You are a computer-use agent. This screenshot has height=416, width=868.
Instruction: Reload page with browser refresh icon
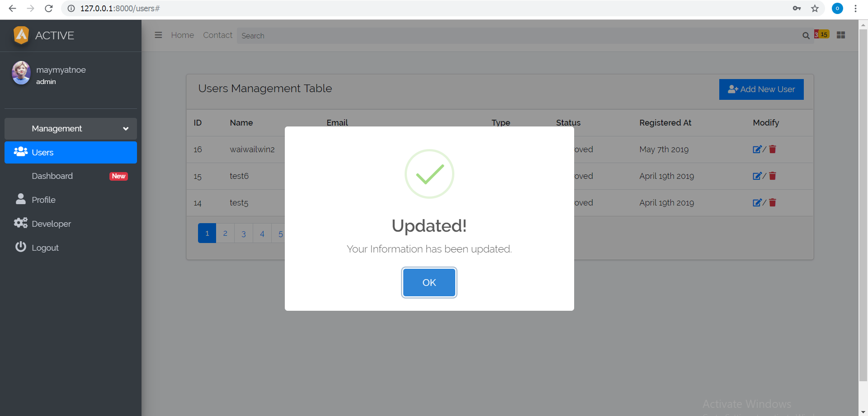click(49, 8)
